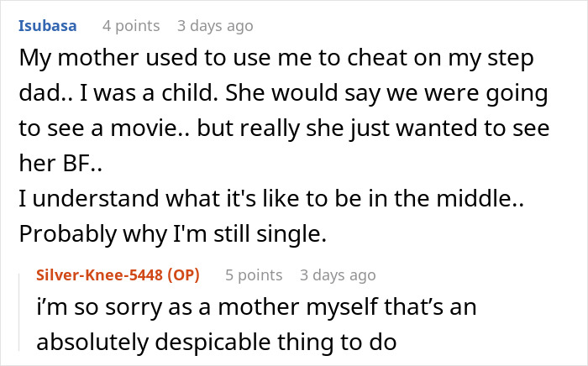Open Isubasa's user profile
This screenshot has height=366, width=588.
(47, 26)
